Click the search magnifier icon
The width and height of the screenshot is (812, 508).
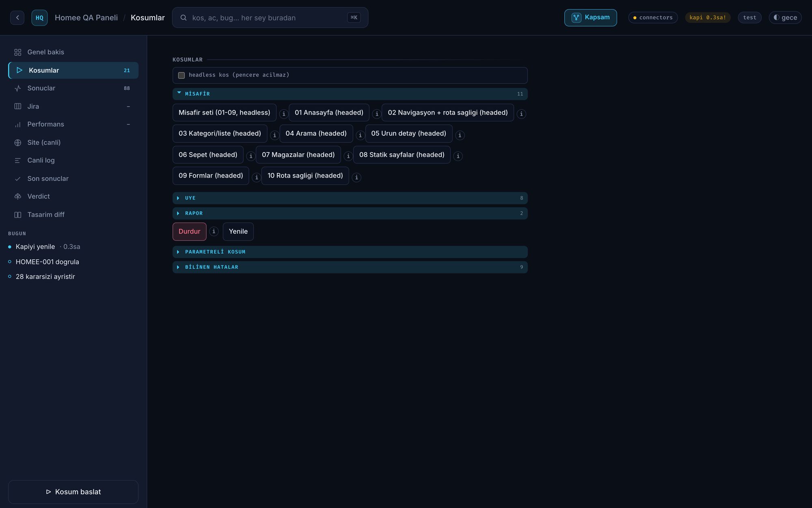point(184,17)
